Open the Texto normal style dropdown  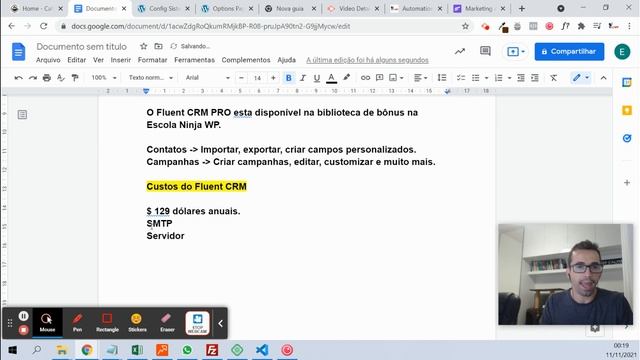point(151,78)
